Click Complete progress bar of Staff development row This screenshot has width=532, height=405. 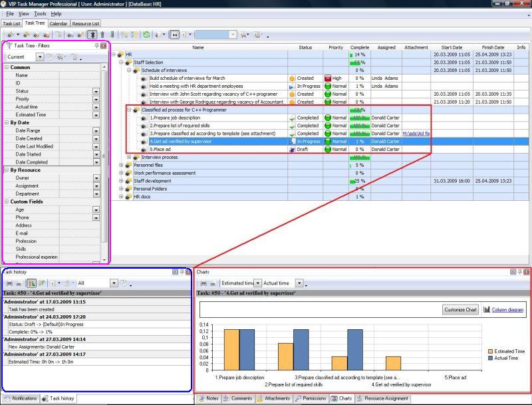(359, 181)
